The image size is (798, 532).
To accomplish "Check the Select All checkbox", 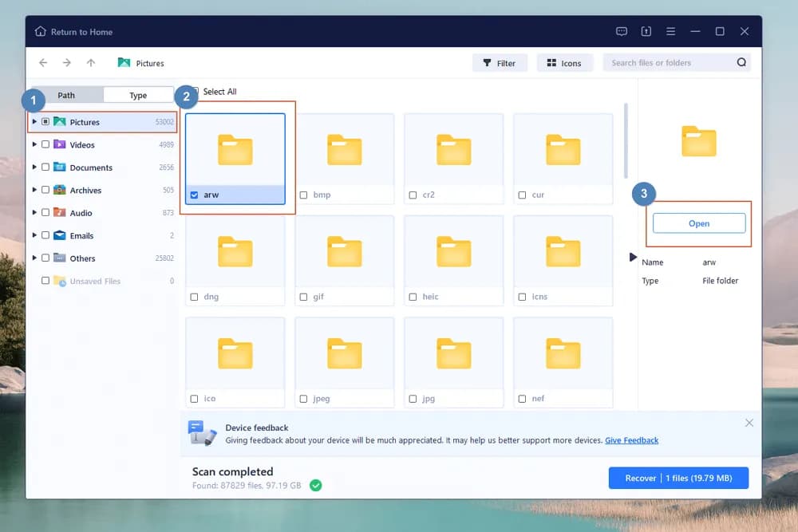I will pos(195,92).
